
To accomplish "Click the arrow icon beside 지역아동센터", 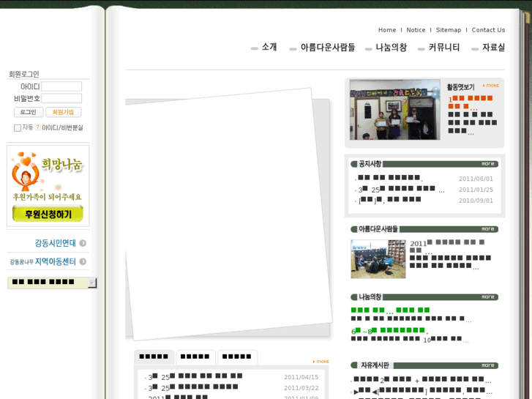I will (x=83, y=261).
